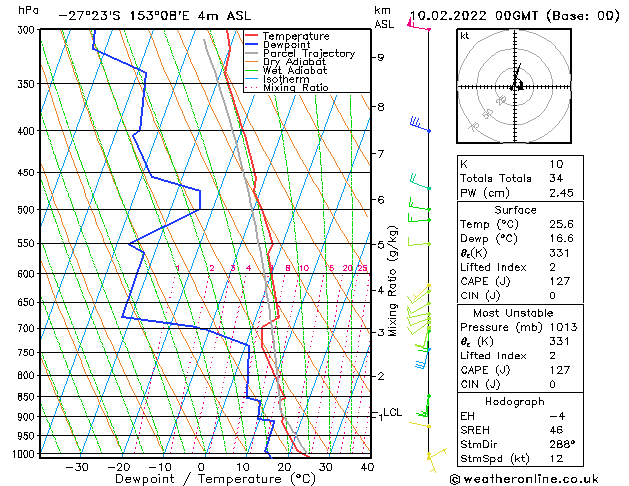
Task: Click the SREH value 46
Action: 556,430
